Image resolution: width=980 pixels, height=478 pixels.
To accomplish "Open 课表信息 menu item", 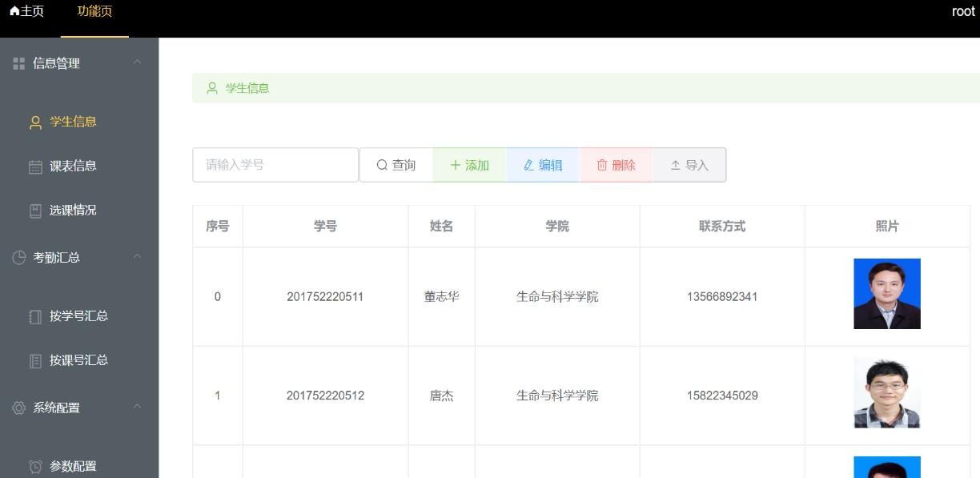I will [79, 166].
